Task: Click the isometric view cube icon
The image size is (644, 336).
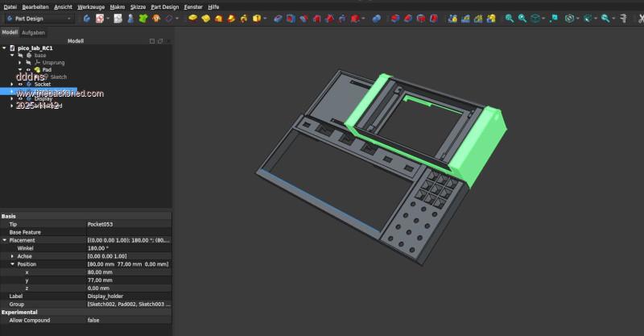Action: click(535, 18)
